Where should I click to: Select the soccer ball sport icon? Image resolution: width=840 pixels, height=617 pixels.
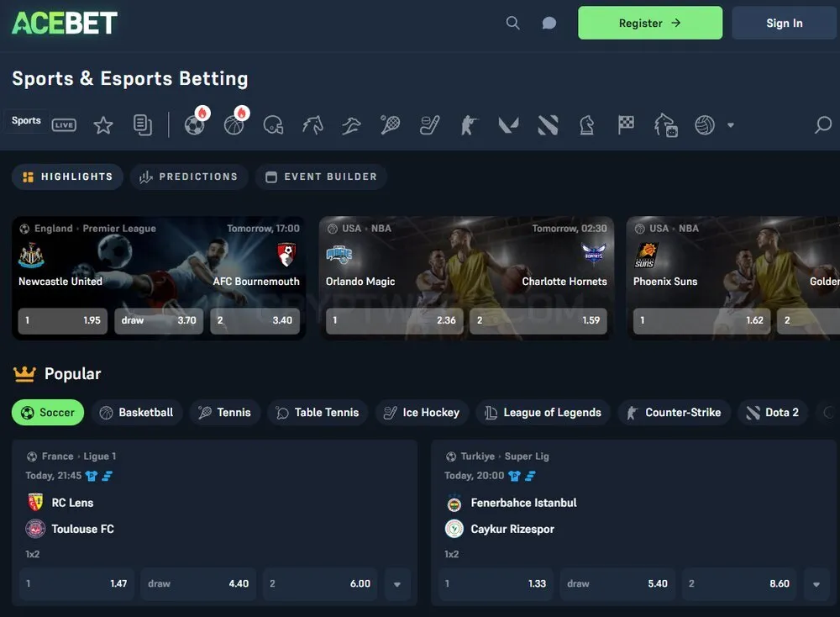[x=195, y=125]
